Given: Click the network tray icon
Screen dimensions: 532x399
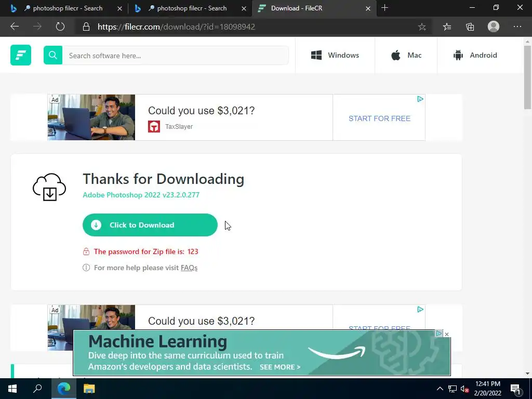Looking at the screenshot, I should click(x=453, y=389).
